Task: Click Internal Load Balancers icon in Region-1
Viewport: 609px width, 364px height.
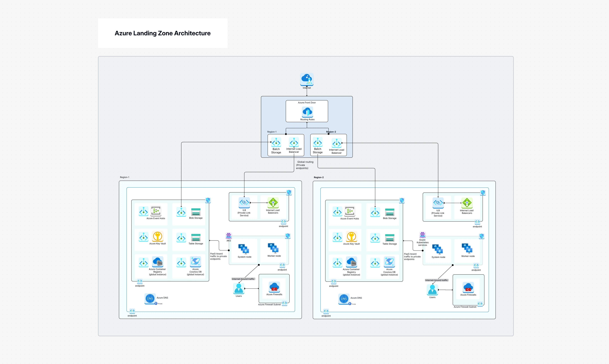Action: point(273,203)
